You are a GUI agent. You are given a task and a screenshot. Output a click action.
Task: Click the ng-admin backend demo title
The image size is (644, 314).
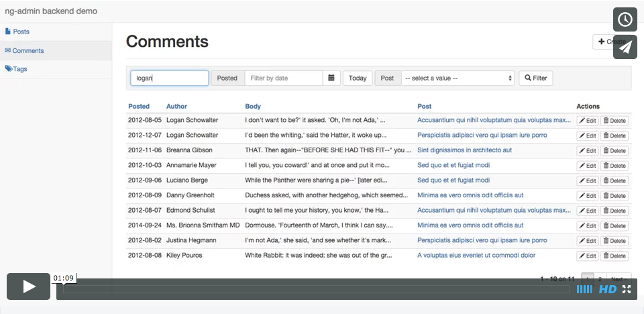click(x=51, y=11)
